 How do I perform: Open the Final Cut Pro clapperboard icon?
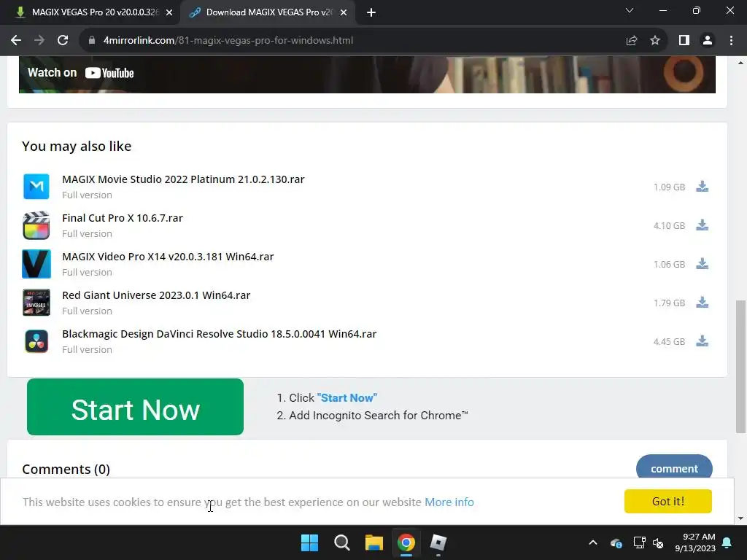pos(36,225)
